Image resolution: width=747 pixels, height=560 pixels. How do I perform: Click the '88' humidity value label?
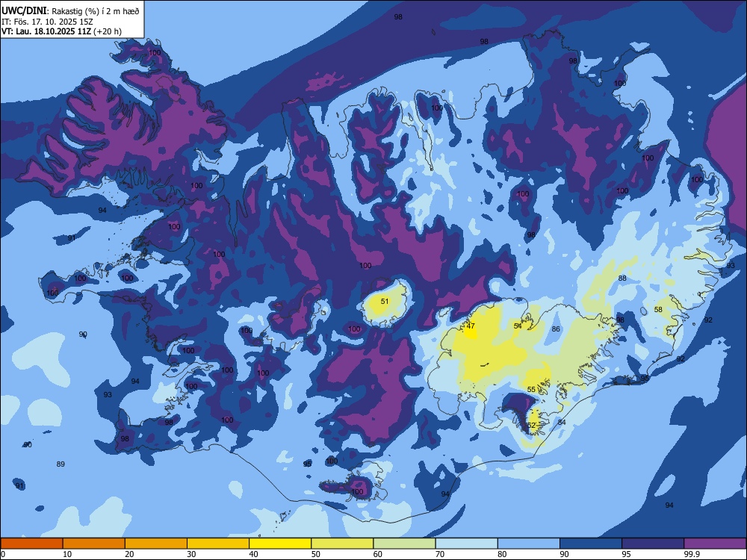(622, 278)
